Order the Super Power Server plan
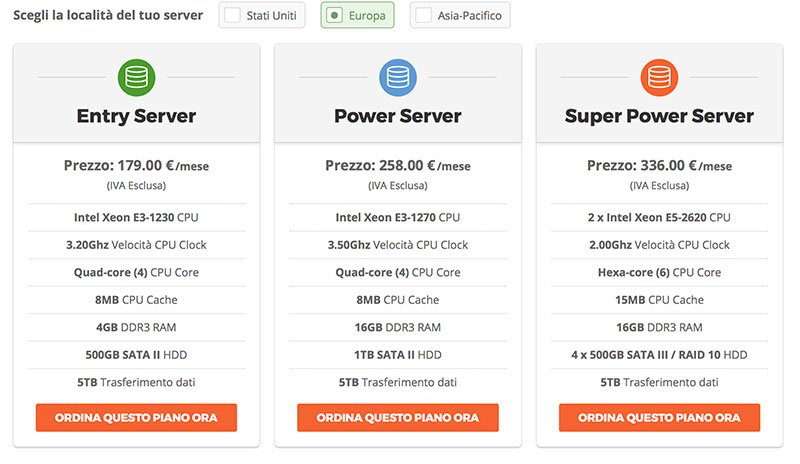The width and height of the screenshot is (800, 464). click(659, 418)
